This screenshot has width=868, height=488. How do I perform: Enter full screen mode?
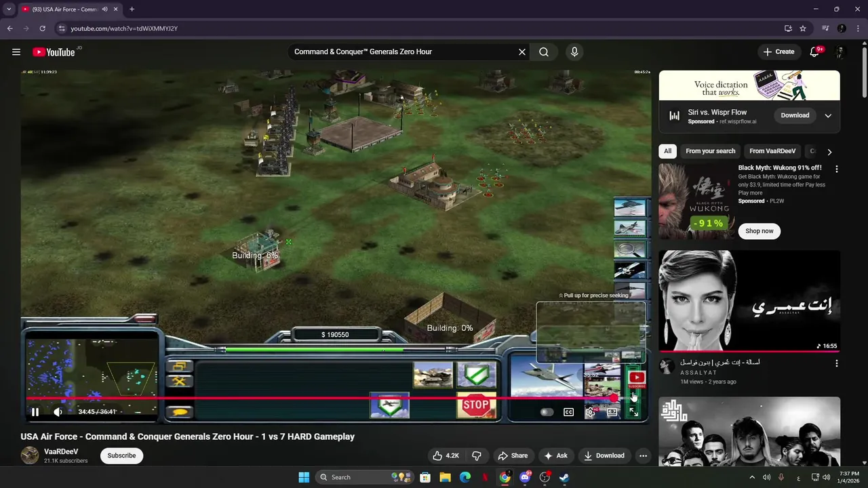tap(633, 412)
